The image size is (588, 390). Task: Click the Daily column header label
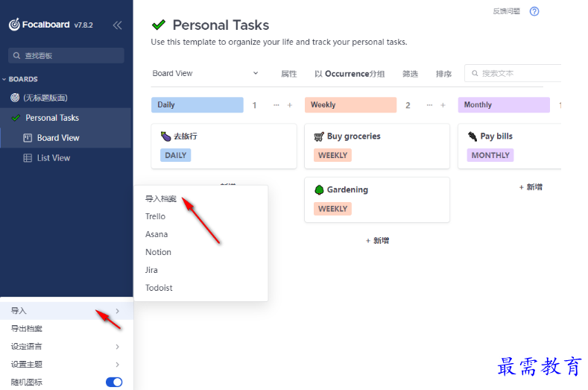click(197, 104)
